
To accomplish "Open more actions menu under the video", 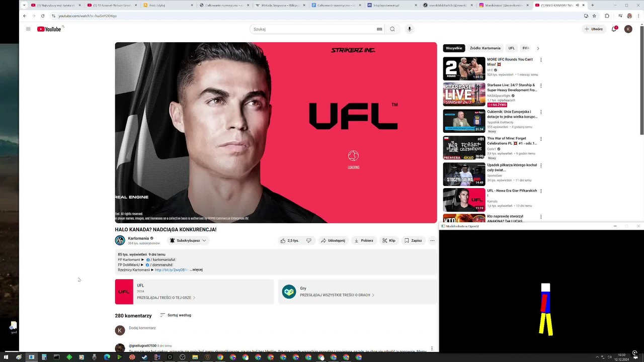I will pos(432,240).
